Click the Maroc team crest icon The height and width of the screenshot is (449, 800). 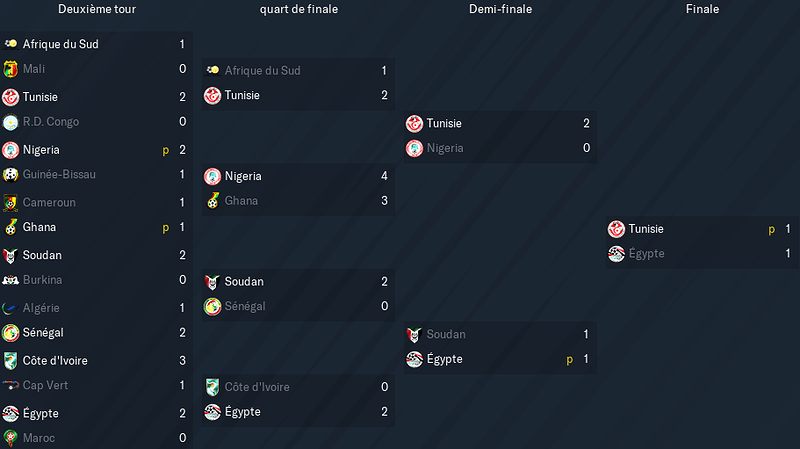tap(10, 438)
